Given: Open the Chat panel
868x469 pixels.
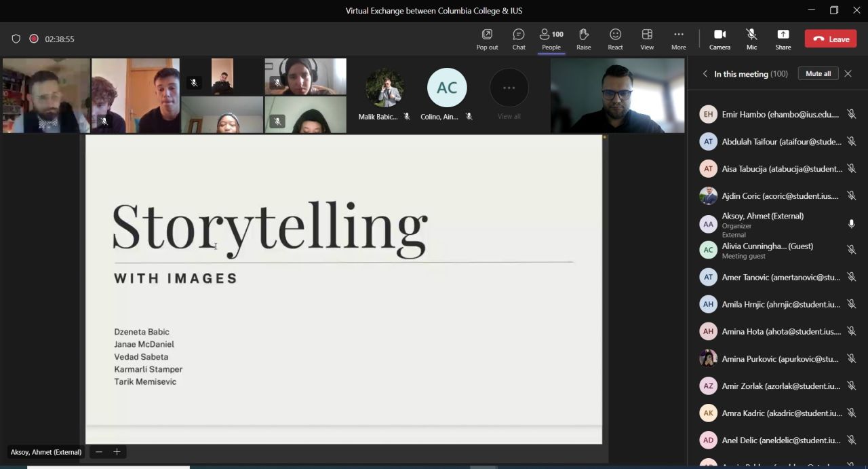Looking at the screenshot, I should 518,39.
